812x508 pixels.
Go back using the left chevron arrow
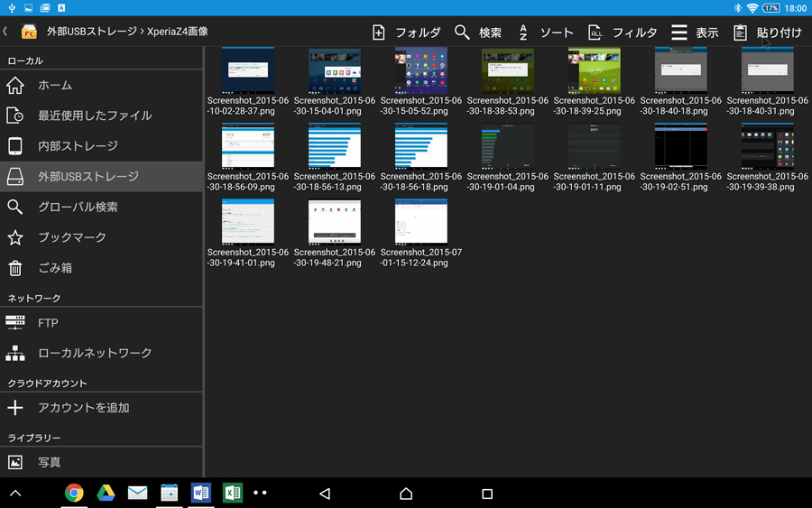pyautogui.click(x=5, y=32)
